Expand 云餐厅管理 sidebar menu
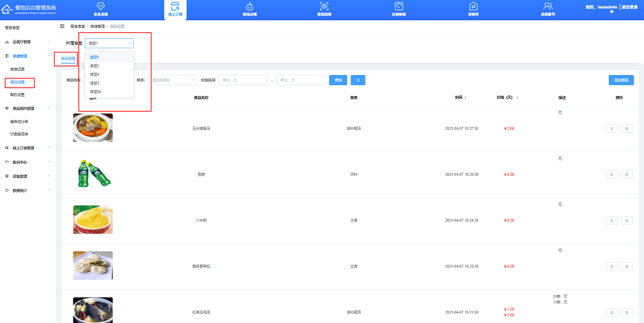The width and height of the screenshot is (644, 323). click(x=27, y=42)
